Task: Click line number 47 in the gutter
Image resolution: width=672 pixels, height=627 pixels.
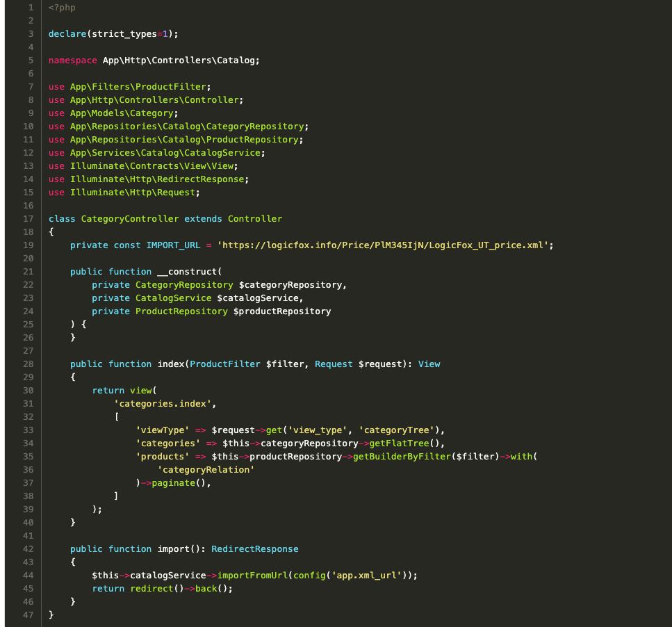Action: pyautogui.click(x=28, y=615)
